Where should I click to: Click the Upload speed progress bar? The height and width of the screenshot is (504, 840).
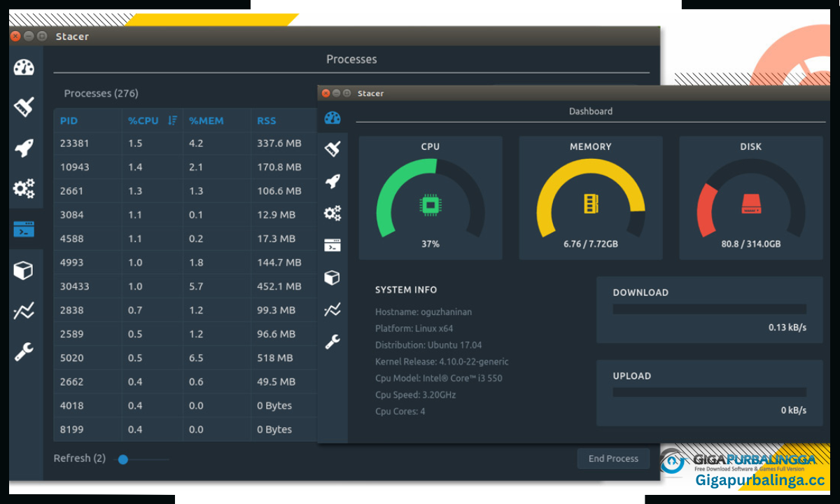[x=710, y=392]
